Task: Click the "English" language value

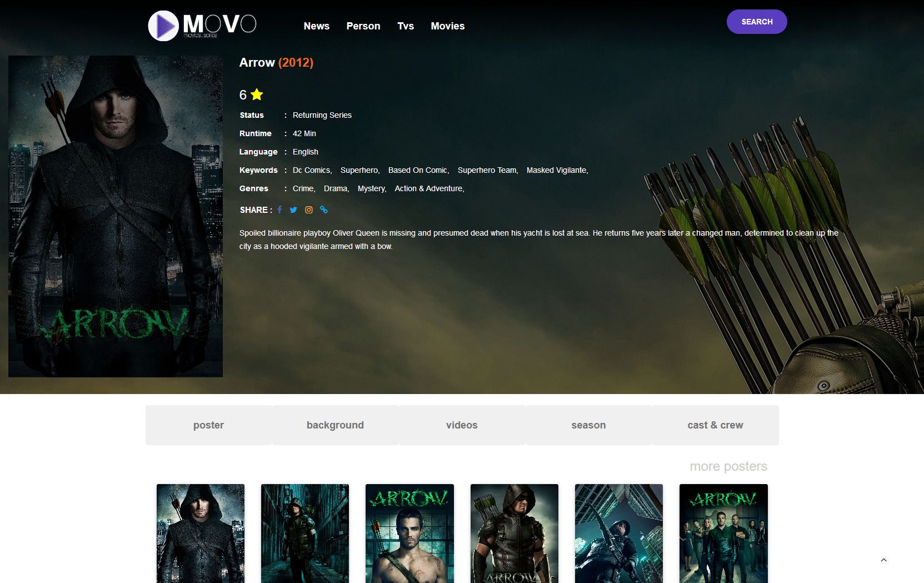Action: tap(306, 152)
